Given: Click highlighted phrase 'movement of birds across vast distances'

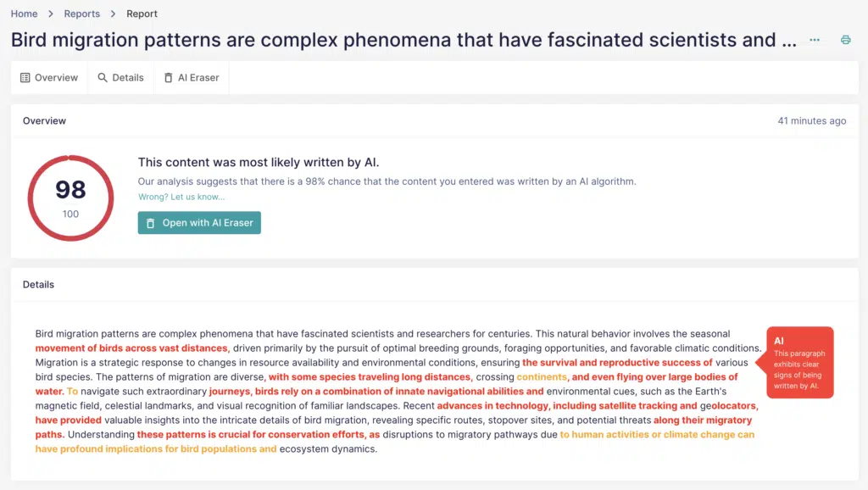Looking at the screenshot, I should (x=131, y=348).
